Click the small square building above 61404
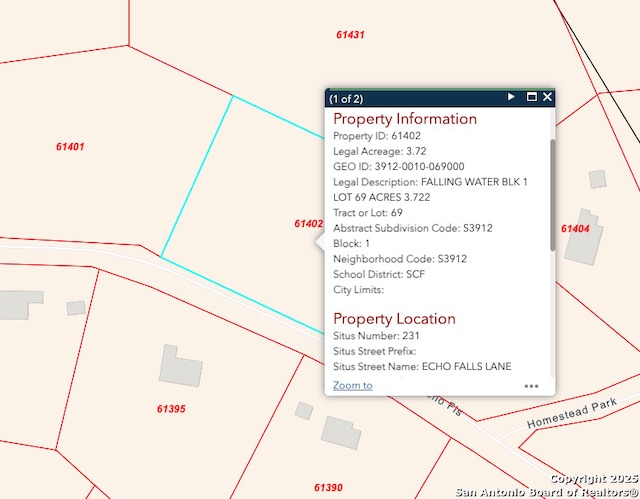 [x=598, y=179]
